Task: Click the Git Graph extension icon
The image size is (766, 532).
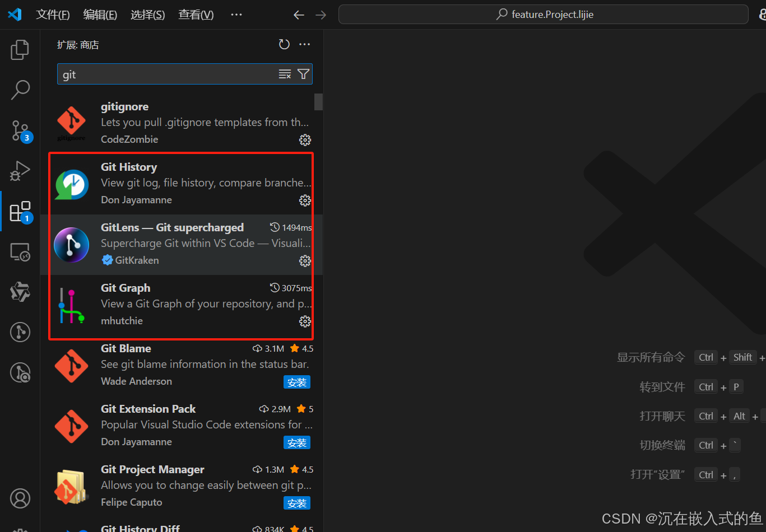Action: pos(71,305)
